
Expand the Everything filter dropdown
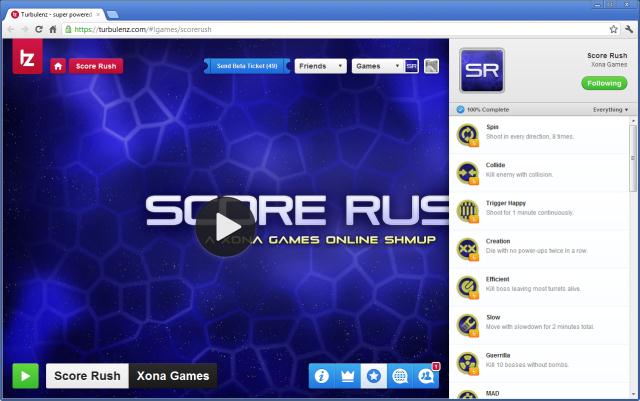tap(611, 109)
